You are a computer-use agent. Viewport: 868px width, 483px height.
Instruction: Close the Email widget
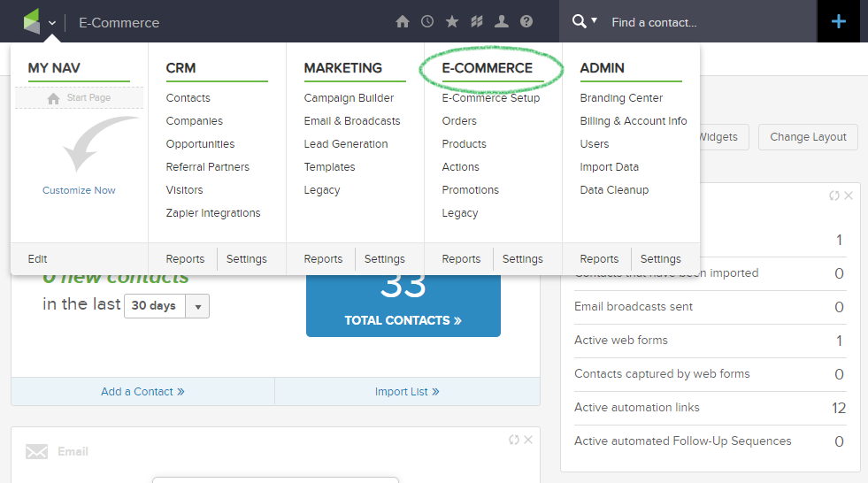coord(528,440)
